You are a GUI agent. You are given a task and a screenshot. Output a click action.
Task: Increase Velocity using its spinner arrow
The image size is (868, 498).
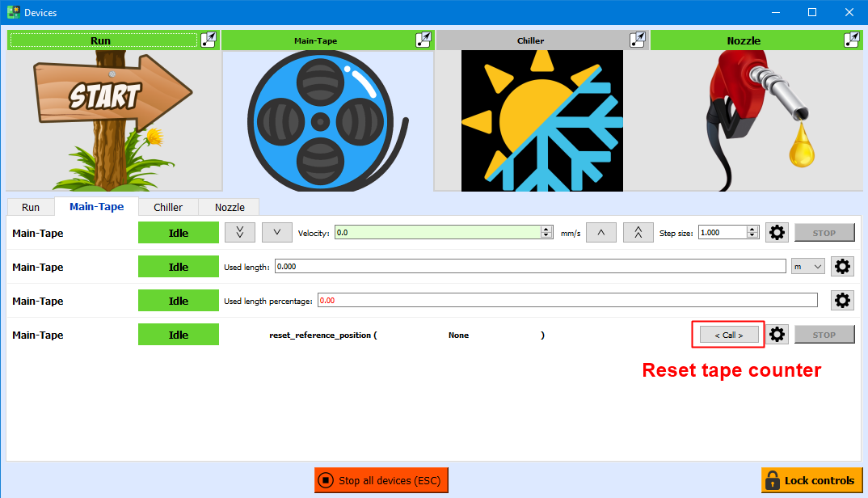click(546, 229)
